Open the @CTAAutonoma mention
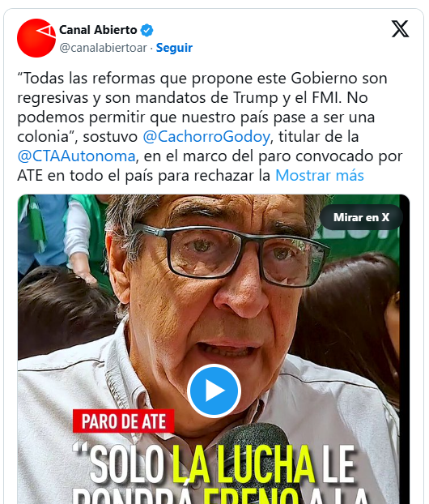Image resolution: width=429 pixels, height=504 pixels. (76, 156)
